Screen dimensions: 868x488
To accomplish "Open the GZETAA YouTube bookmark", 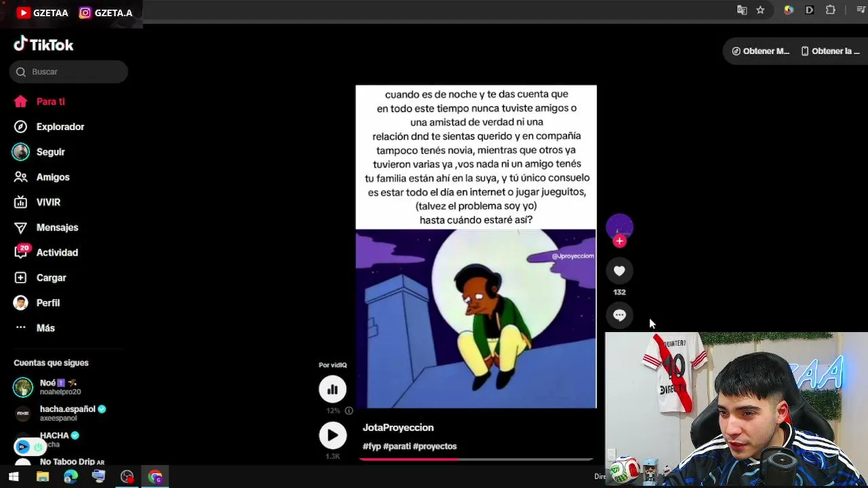I will [43, 13].
